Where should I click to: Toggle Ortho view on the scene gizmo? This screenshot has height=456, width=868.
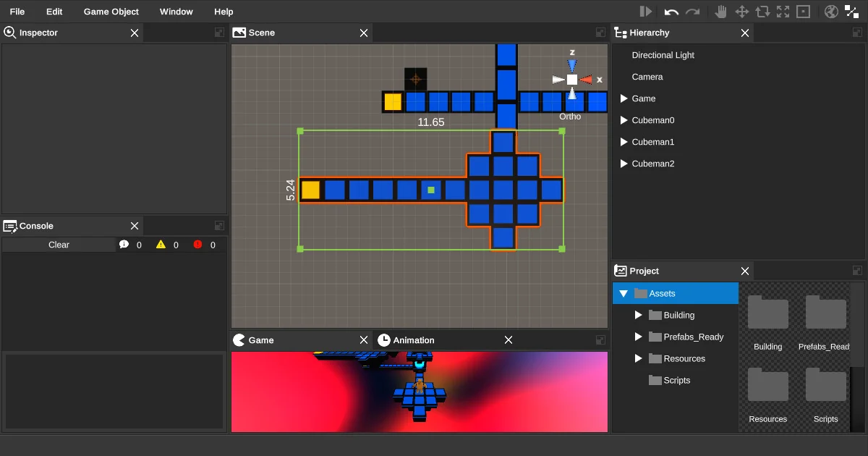tap(570, 117)
